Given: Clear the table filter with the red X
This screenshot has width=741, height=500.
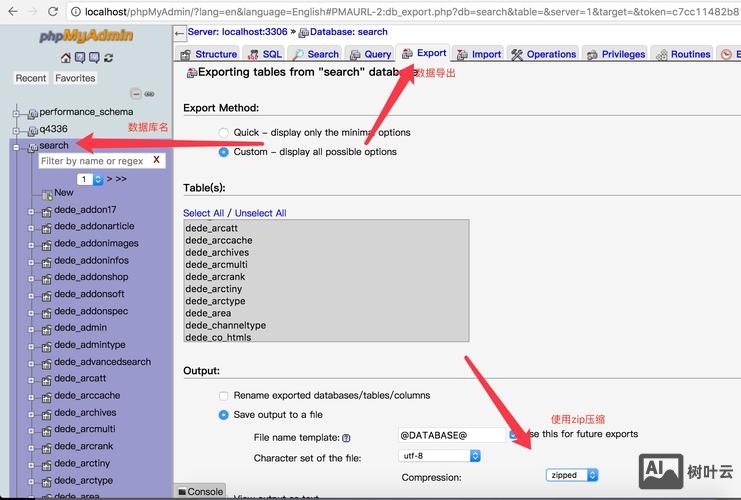Looking at the screenshot, I should (x=156, y=160).
